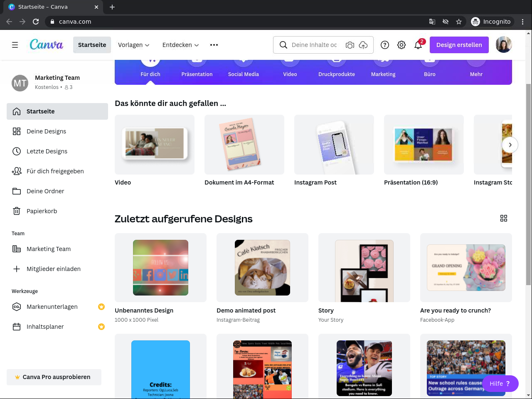Open the settings gear icon
The width and height of the screenshot is (532, 399).
(401, 45)
